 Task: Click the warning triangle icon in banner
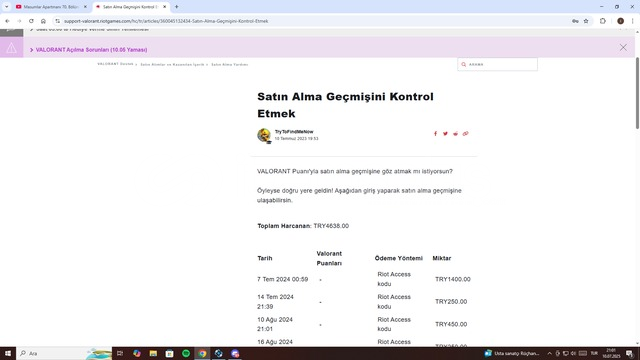pos(11,48)
